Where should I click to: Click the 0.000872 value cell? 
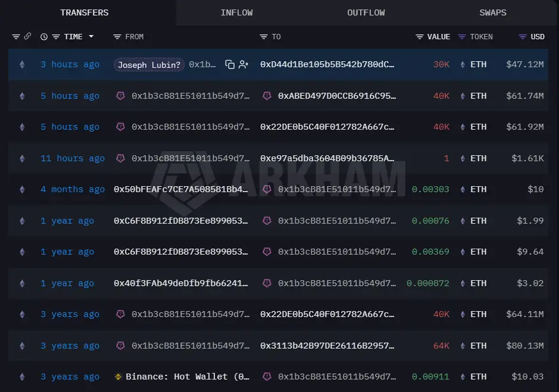[428, 283]
